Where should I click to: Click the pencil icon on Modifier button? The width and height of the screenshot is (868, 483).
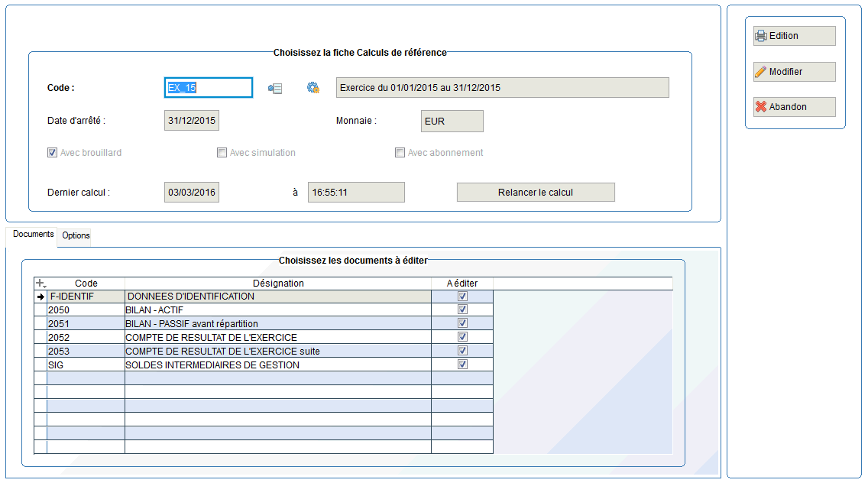click(x=760, y=72)
